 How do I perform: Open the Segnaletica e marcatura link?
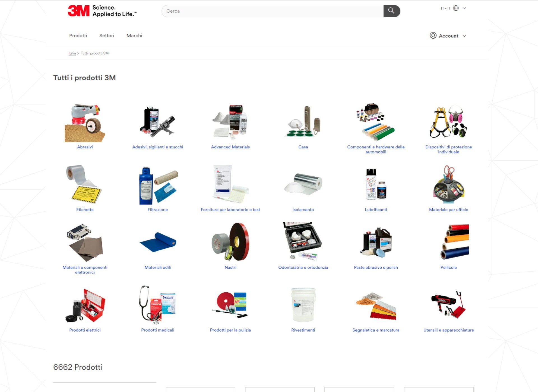coord(376,330)
